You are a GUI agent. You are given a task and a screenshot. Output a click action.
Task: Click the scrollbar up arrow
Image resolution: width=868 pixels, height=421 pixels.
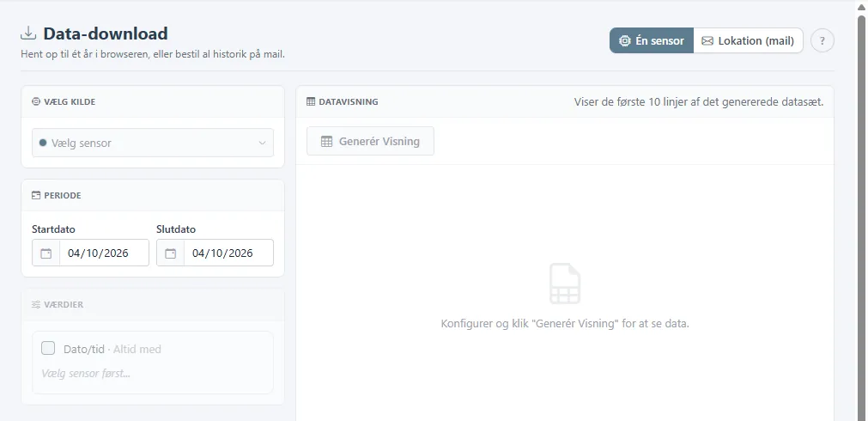861,6
